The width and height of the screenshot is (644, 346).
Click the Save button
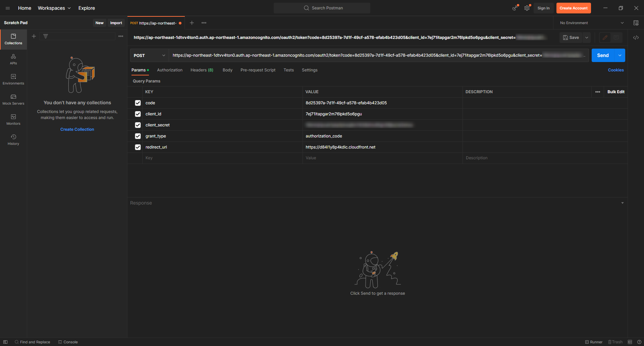point(571,38)
